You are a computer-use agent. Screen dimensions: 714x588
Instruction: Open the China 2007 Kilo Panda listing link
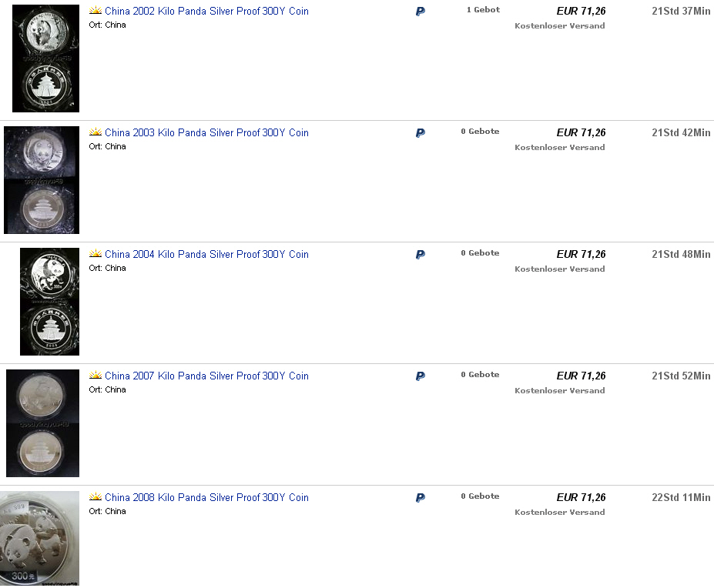[206, 376]
